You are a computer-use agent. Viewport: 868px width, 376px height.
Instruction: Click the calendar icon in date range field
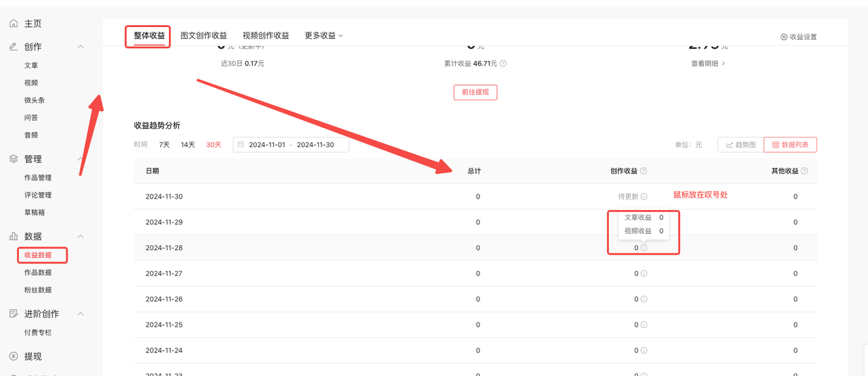coord(241,145)
